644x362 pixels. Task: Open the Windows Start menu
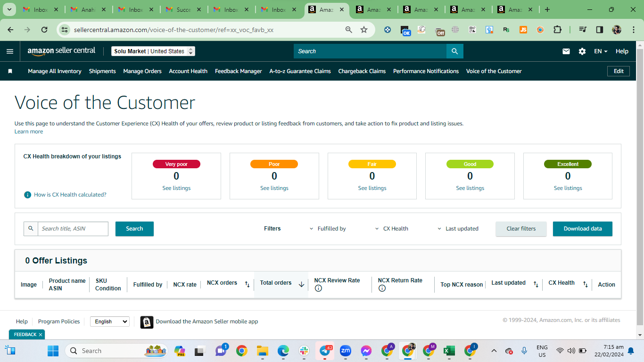point(53,351)
